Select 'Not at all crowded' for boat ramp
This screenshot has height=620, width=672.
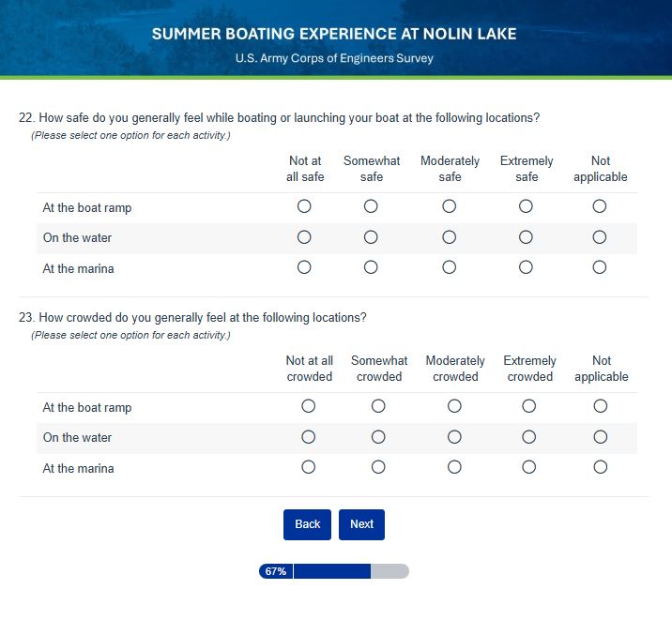(x=309, y=406)
